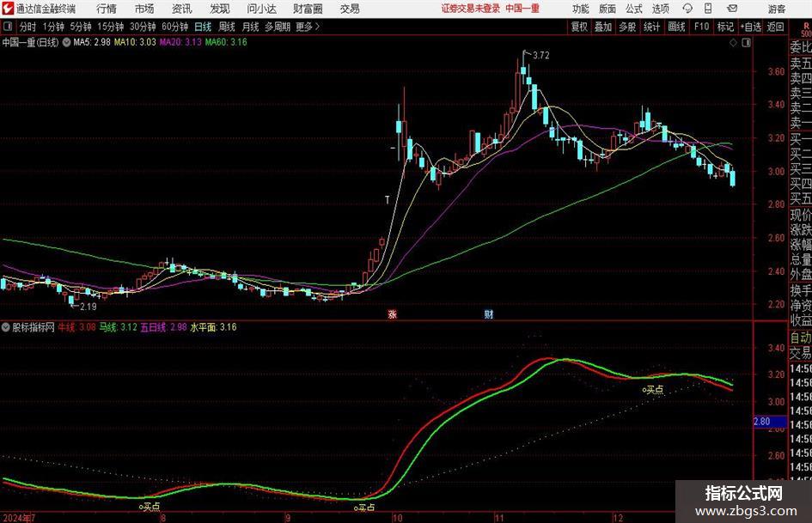
Task: Open the 选项 dropdown menu
Action: coord(660,9)
